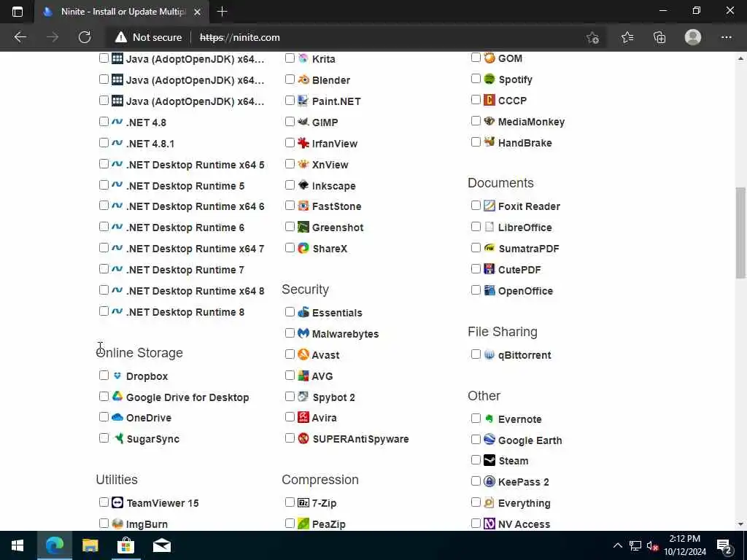Click the AVG icon
The image size is (747, 560).
(303, 376)
